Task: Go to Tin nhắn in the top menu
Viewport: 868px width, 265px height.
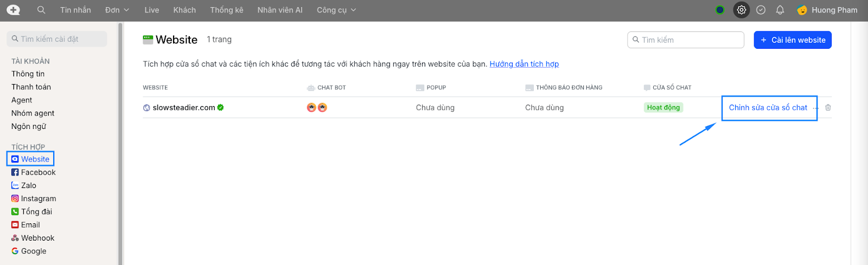Action: pos(75,10)
